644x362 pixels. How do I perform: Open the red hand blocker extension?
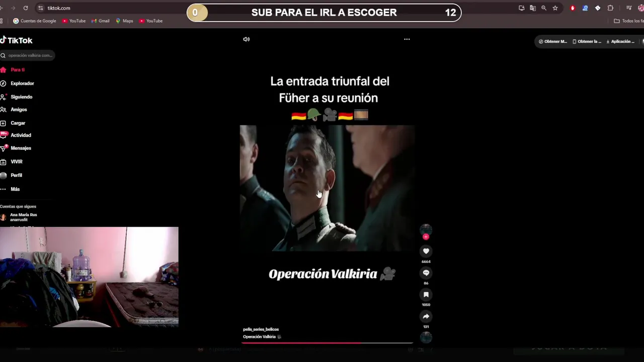tap(573, 8)
